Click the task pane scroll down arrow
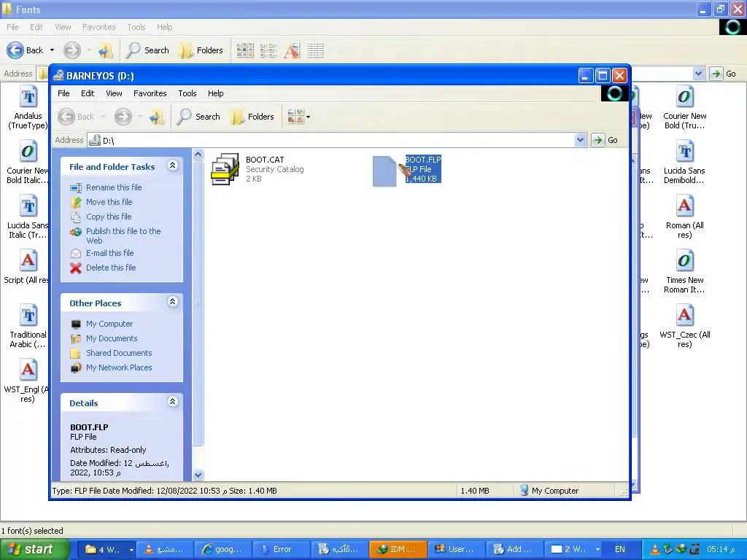The image size is (747, 560). 198,475
